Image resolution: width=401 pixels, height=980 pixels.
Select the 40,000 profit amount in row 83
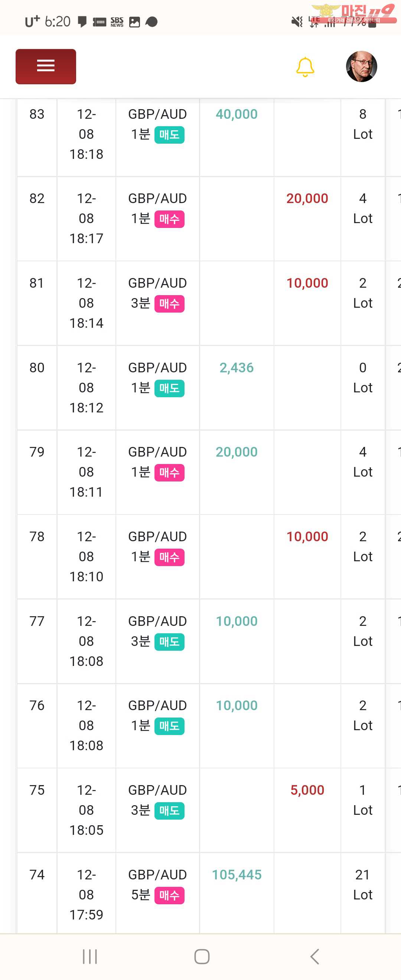(237, 114)
